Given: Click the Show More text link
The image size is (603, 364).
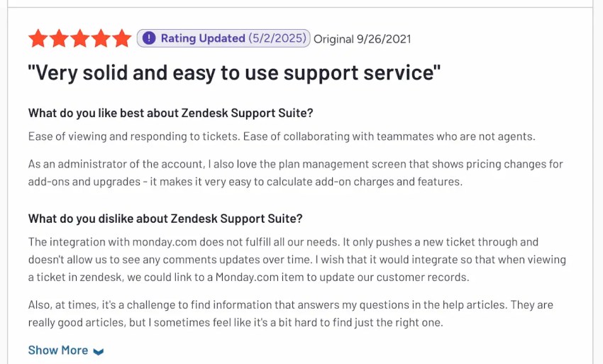Looking at the screenshot, I should coord(58,351).
